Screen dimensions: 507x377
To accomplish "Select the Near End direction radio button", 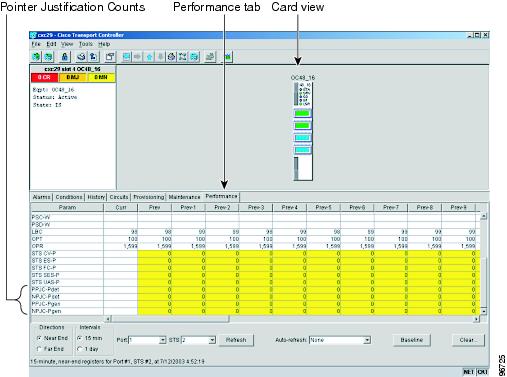I will click(39, 338).
